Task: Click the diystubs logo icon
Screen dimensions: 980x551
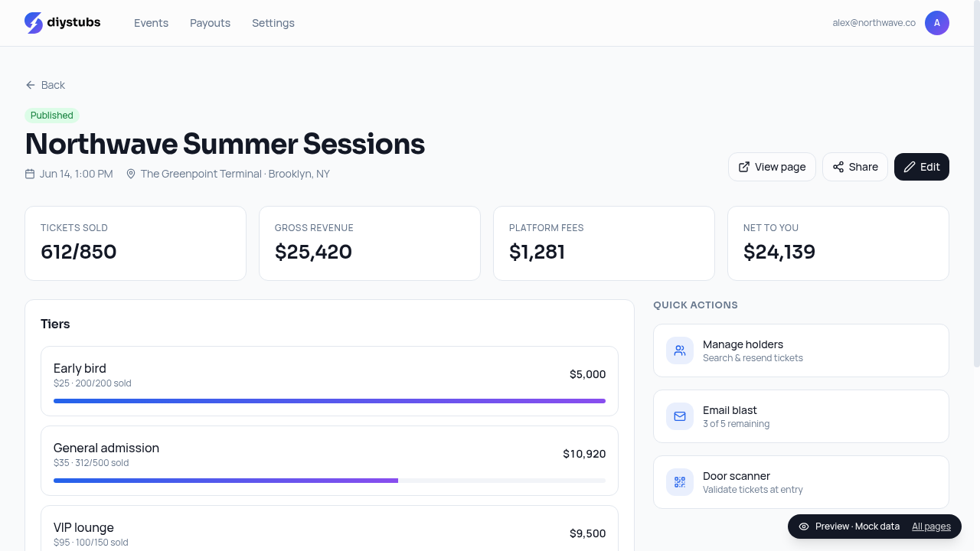Action: (x=34, y=23)
